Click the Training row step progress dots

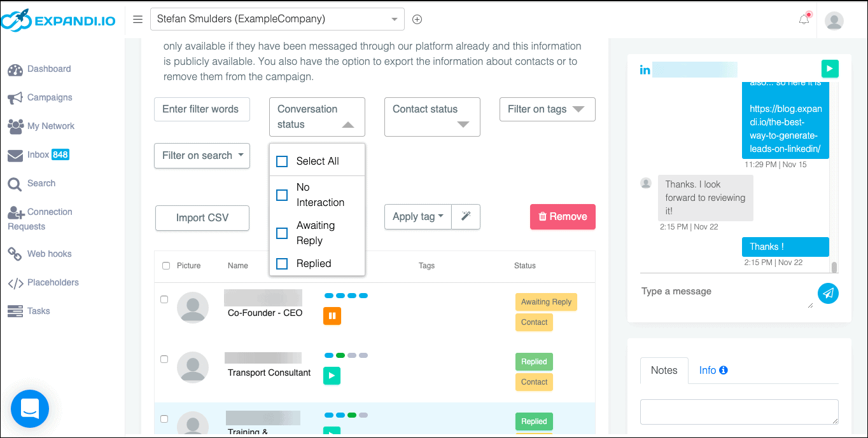pos(346,415)
